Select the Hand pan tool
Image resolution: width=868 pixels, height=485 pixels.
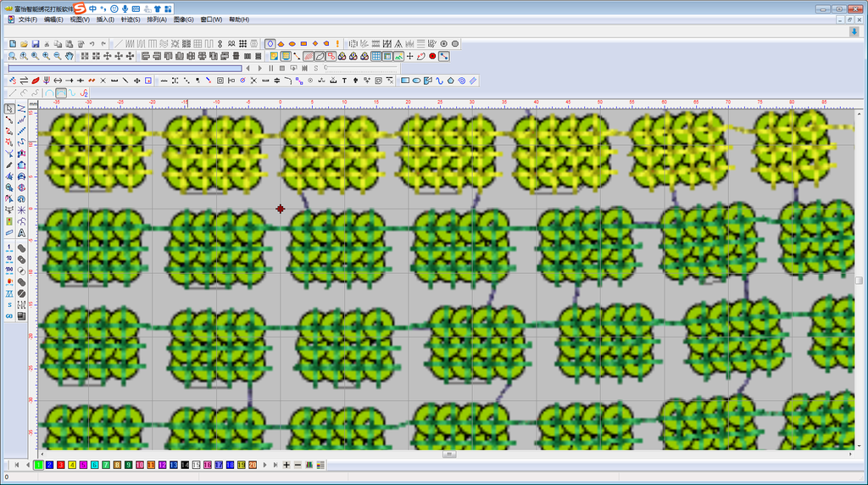click(x=70, y=56)
